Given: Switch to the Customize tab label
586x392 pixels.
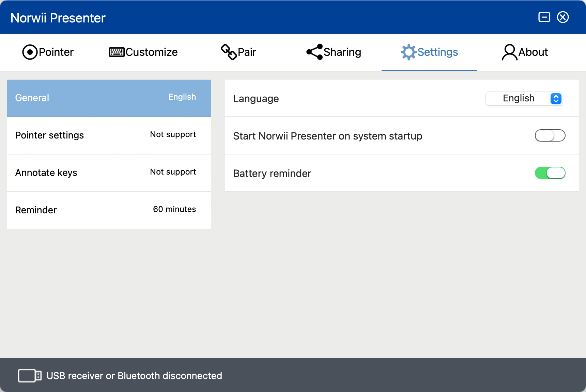Looking at the screenshot, I should click(152, 52).
